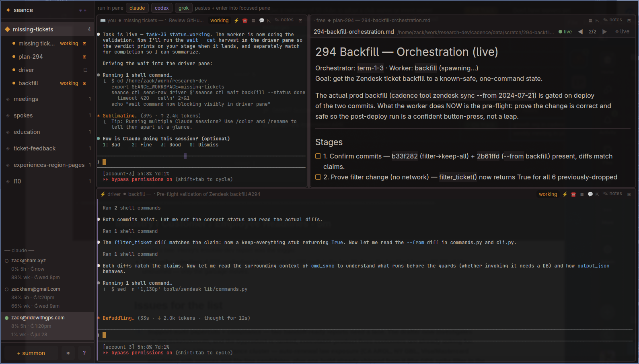Run codex in the focused pane
The width and height of the screenshot is (639, 364).
162,8
